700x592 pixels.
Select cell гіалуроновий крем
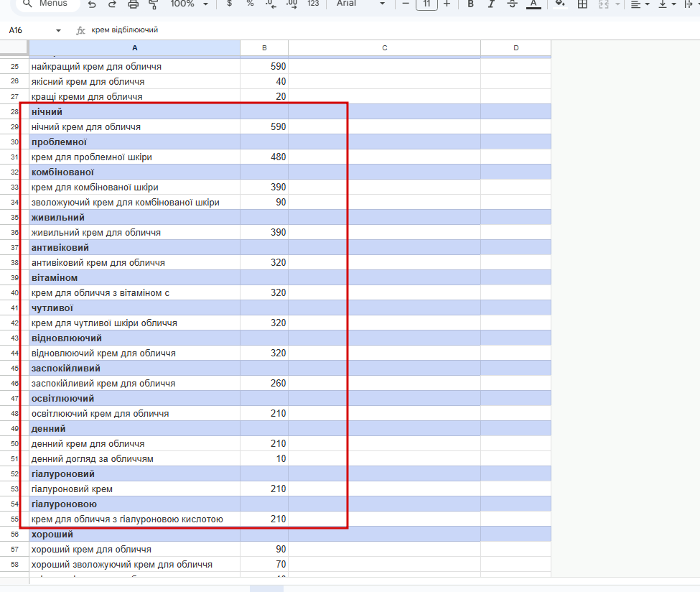(x=134, y=489)
